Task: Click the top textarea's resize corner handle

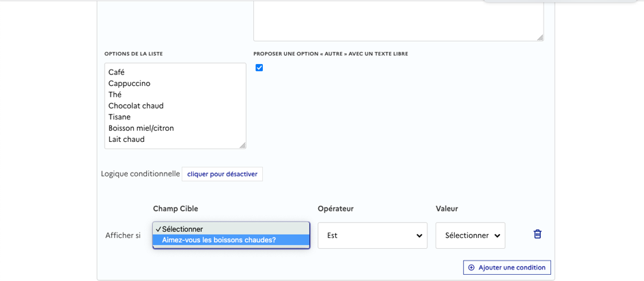Action: pyautogui.click(x=540, y=37)
